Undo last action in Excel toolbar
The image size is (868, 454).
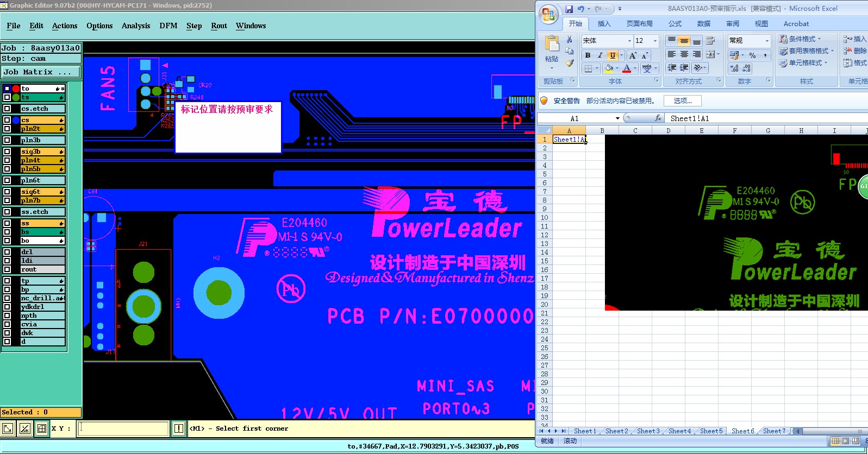581,9
